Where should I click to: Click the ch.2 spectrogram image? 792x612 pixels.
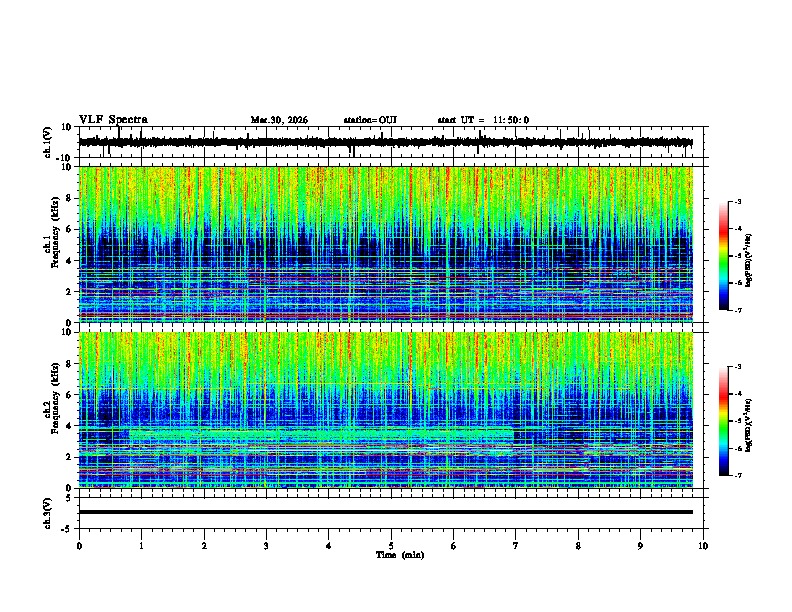(385, 410)
